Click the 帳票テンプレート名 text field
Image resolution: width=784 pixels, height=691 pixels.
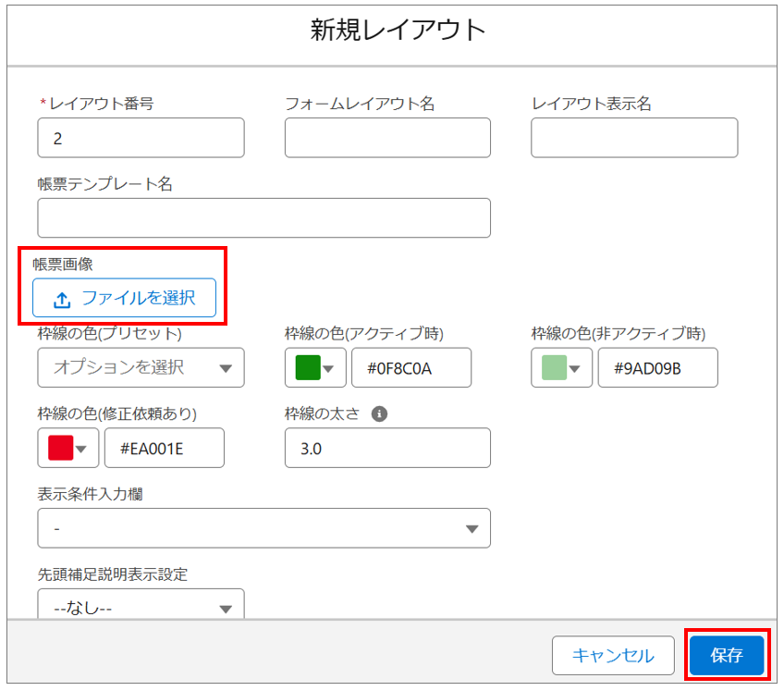[x=263, y=217]
